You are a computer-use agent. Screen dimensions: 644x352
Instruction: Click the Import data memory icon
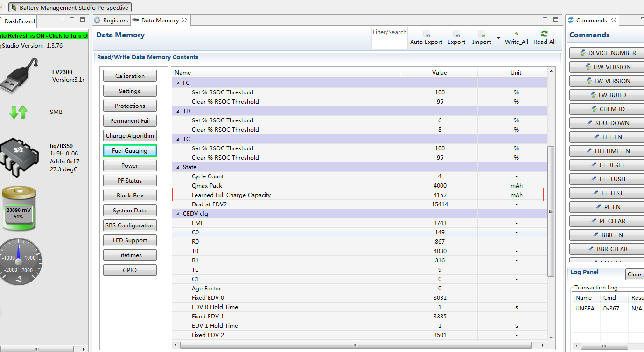coord(481,35)
